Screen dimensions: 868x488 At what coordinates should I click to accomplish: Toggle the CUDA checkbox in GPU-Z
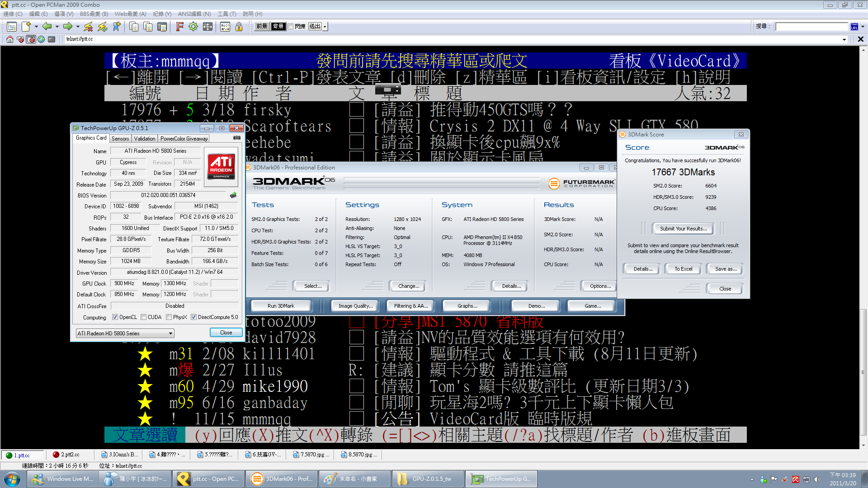(144, 317)
